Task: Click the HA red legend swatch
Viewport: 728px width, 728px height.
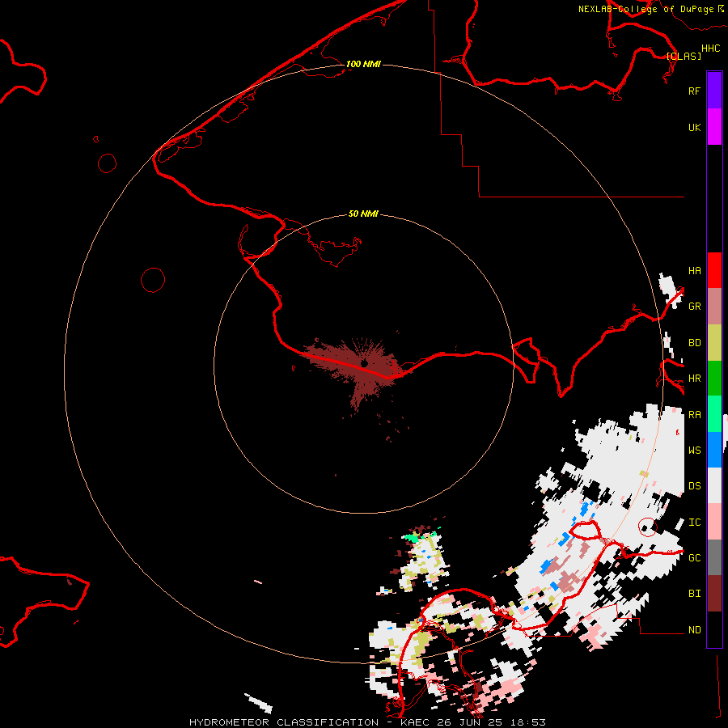Action: click(x=714, y=270)
